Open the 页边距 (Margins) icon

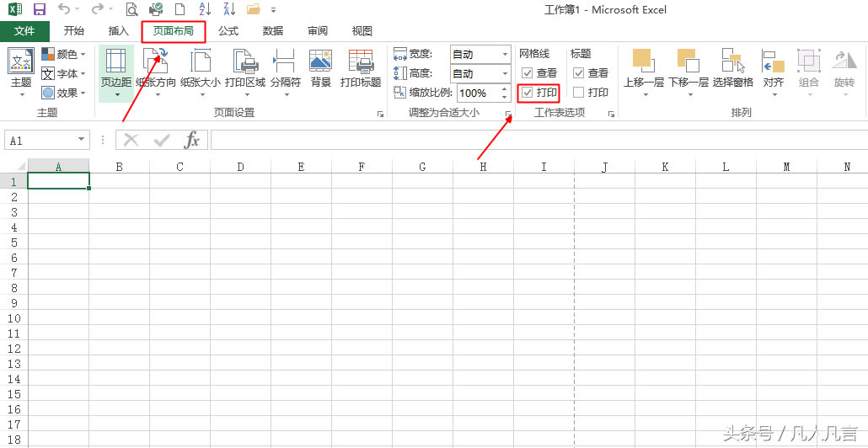pos(115,64)
